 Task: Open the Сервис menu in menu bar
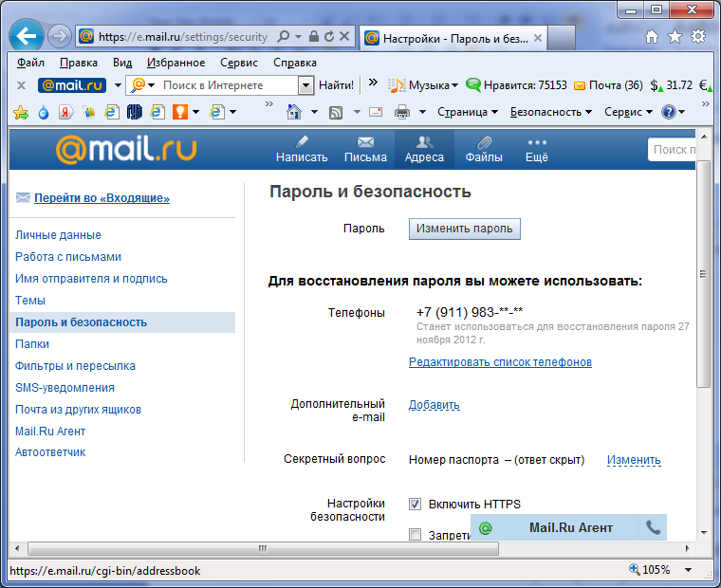pos(239,63)
